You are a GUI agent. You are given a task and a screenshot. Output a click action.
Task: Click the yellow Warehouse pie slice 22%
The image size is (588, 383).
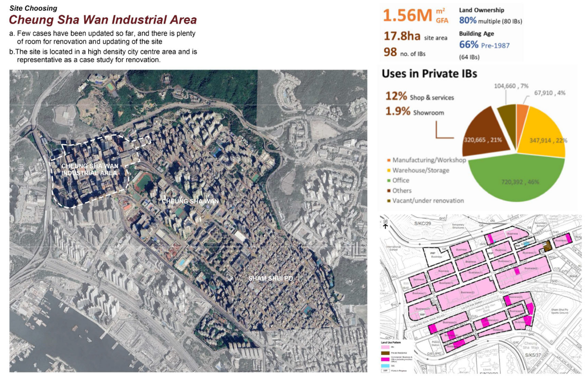(x=543, y=133)
